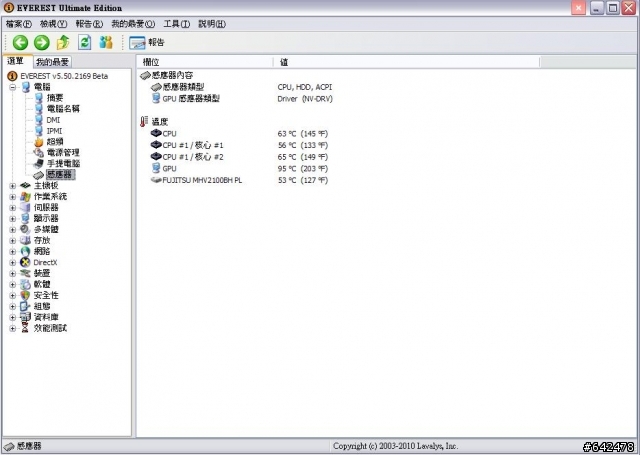Click the 網路 globe icon
This screenshot has height=455, width=640.
pyautogui.click(x=25, y=252)
